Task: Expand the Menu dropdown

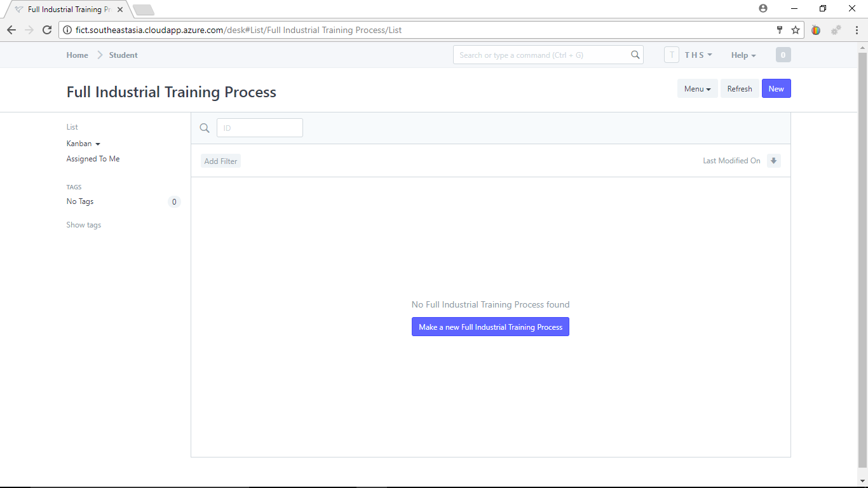Action: click(697, 89)
